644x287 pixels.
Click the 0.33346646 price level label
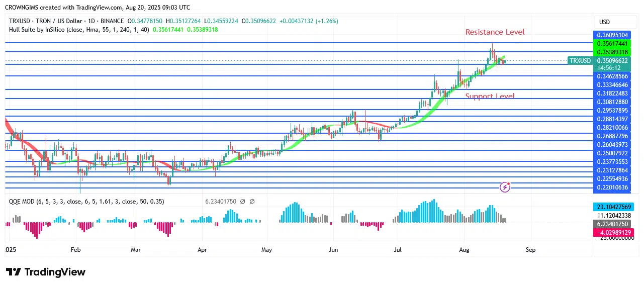(x=612, y=85)
